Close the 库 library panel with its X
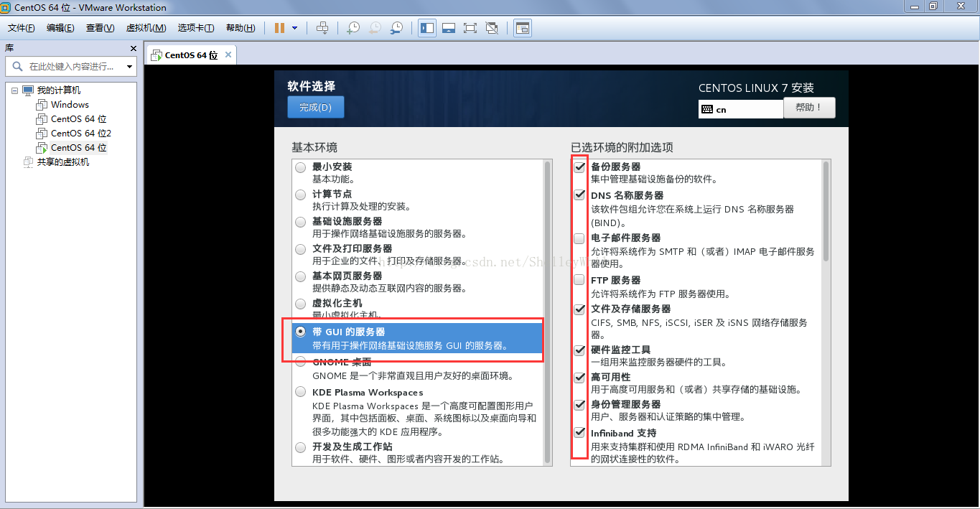The height and width of the screenshot is (509, 980). 133,48
